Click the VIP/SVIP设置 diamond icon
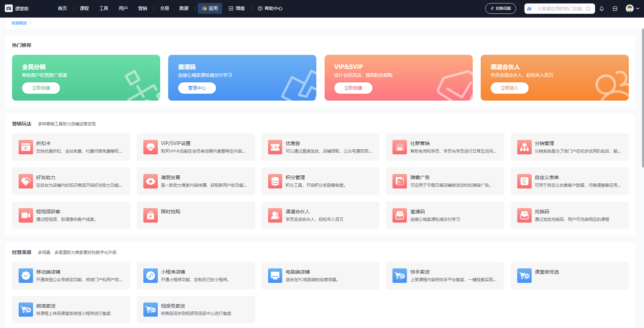The height and width of the screenshot is (328, 644). point(151,147)
